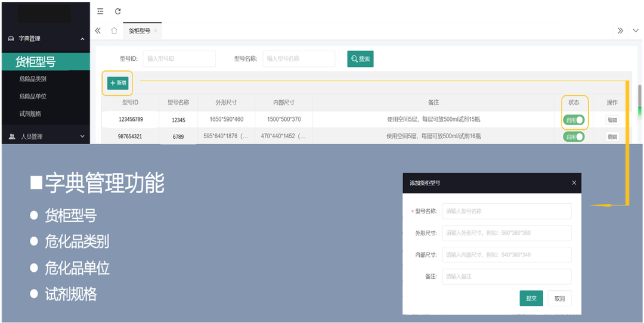Click 编辑 for row 987654321

pyautogui.click(x=612, y=136)
